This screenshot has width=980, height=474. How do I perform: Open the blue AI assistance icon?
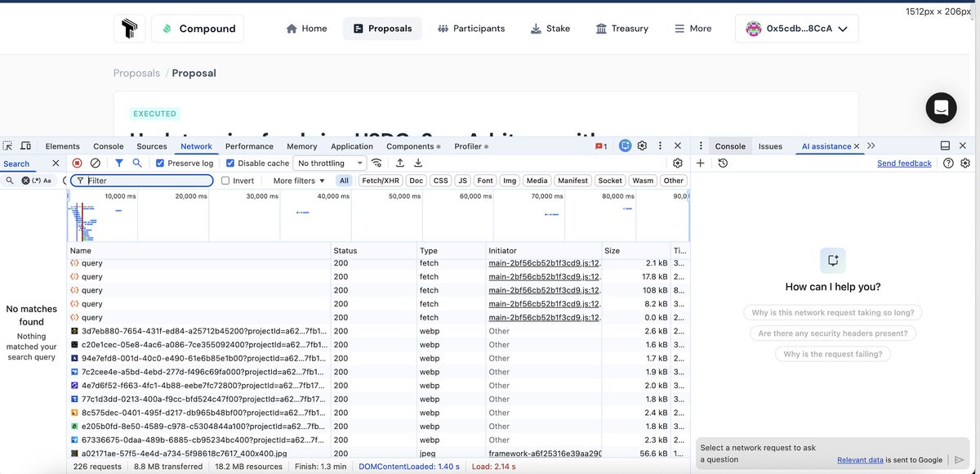(625, 146)
